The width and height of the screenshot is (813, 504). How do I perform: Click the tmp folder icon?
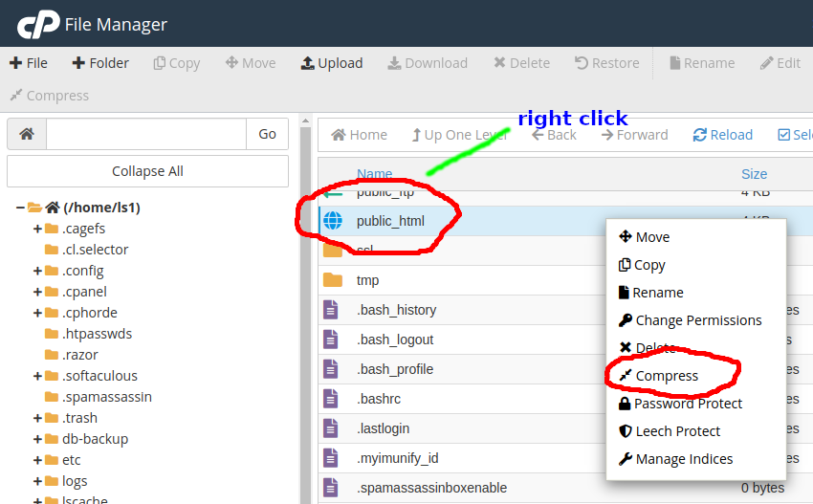(332, 280)
